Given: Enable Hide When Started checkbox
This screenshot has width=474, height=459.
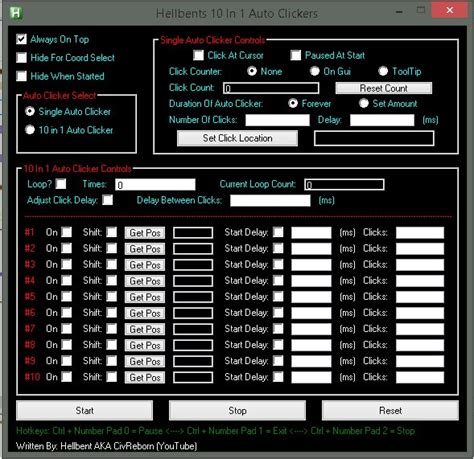Looking at the screenshot, I should point(21,76).
